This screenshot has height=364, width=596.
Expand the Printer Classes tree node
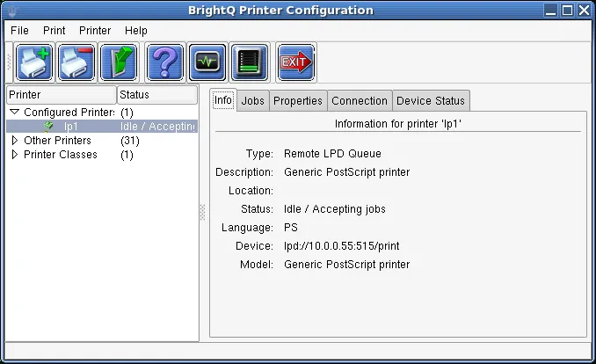14,155
